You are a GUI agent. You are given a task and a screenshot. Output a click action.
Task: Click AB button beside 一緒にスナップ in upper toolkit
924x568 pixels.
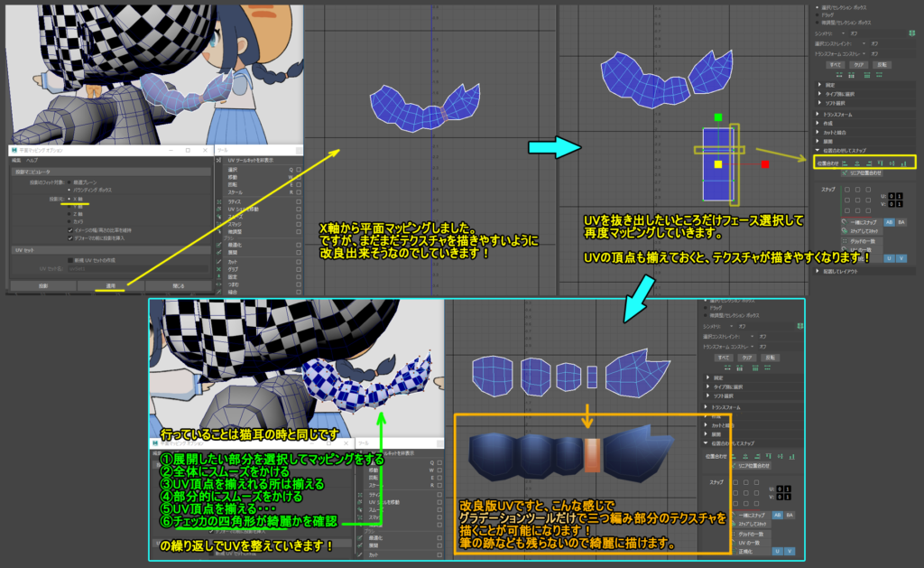point(889,222)
